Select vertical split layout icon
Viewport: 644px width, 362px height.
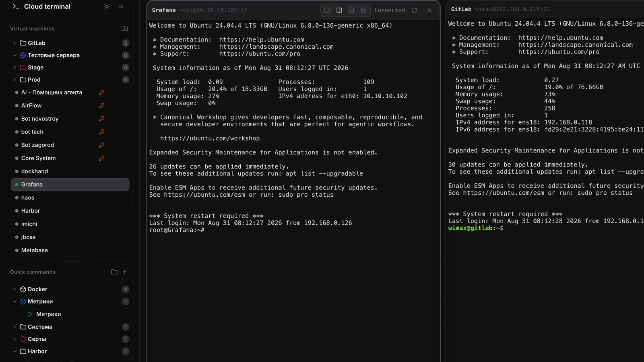pos(339,10)
